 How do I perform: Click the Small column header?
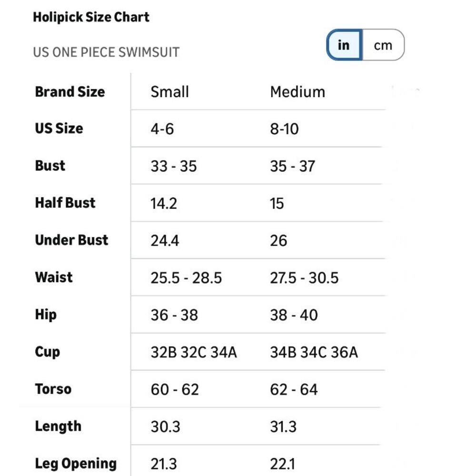click(170, 92)
